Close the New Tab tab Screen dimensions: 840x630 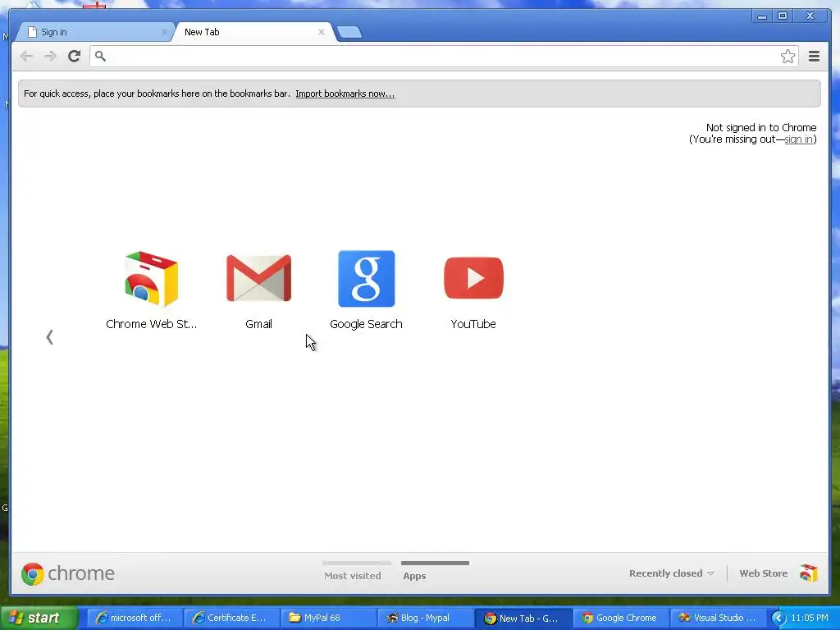[322, 32]
